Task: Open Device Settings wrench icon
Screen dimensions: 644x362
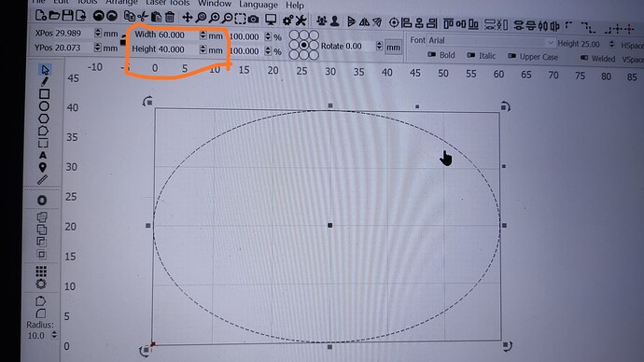Action: [x=301, y=21]
